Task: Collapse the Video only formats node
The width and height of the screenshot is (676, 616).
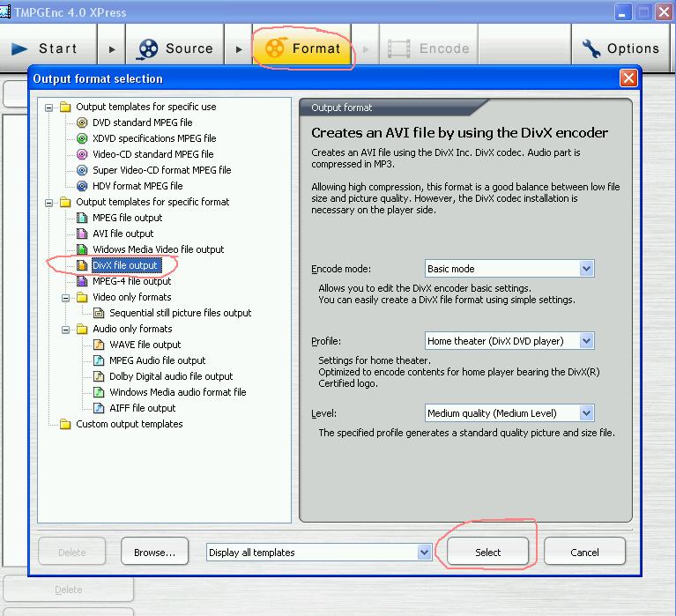Action: pos(65,298)
